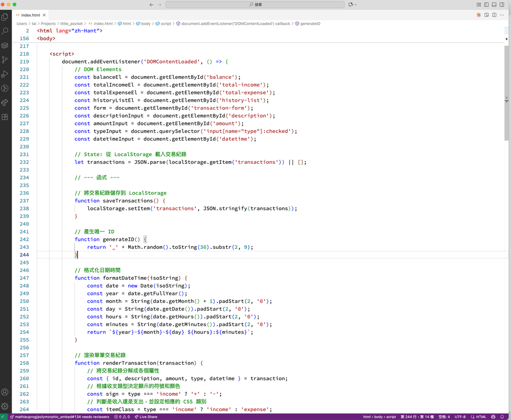Click line number 242 in the gutter

click(x=24, y=239)
